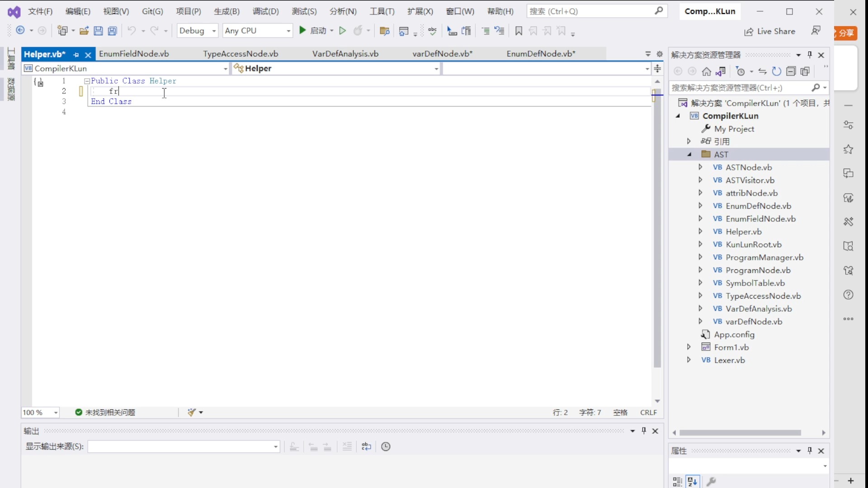Toggle pin on Helper.vb tab
868x488 pixels.
[x=76, y=55]
